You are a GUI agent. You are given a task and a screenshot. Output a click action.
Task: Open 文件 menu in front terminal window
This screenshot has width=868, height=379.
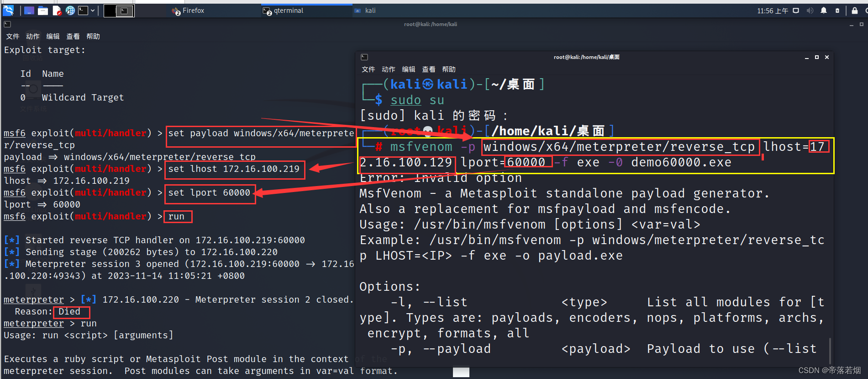click(x=368, y=69)
